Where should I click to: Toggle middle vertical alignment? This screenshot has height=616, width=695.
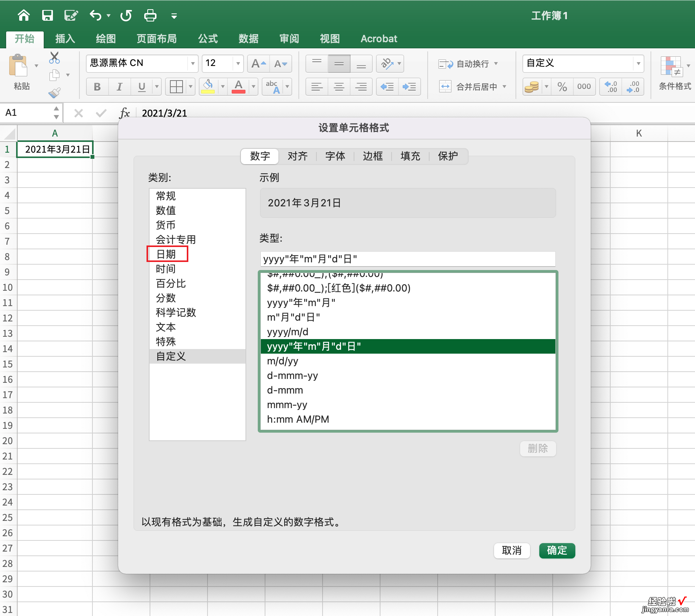click(339, 64)
